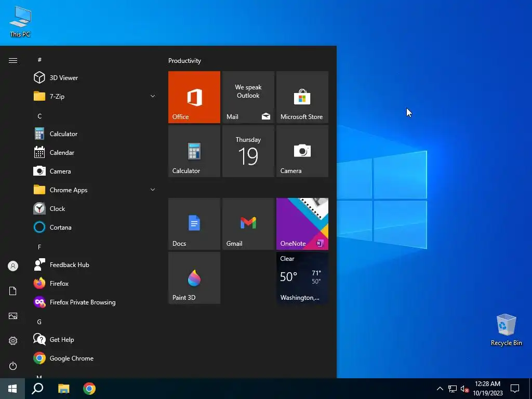Viewport: 532px width, 399px height.
Task: Open network status tray icon
Action: (453, 389)
